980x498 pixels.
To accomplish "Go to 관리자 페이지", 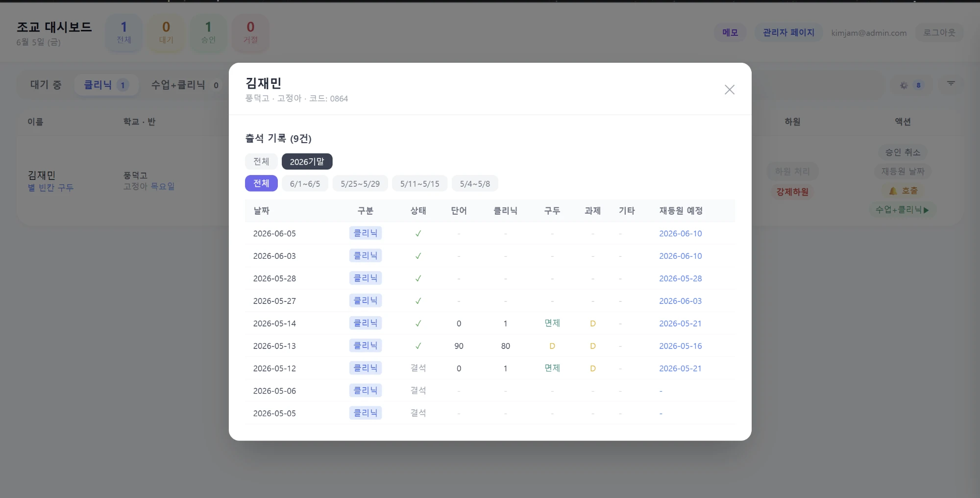I will tap(788, 32).
